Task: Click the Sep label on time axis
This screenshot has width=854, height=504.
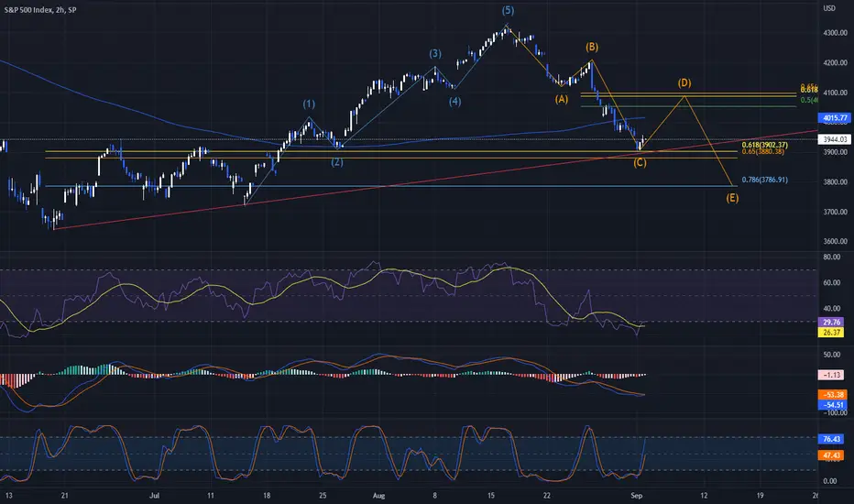Action: 637,496
